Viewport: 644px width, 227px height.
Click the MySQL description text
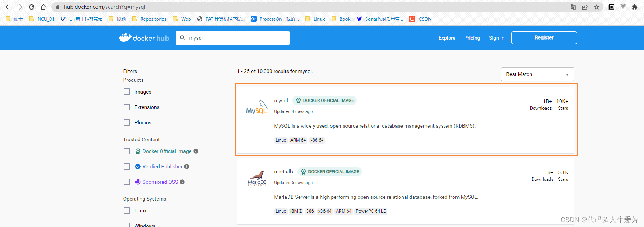tap(375, 126)
